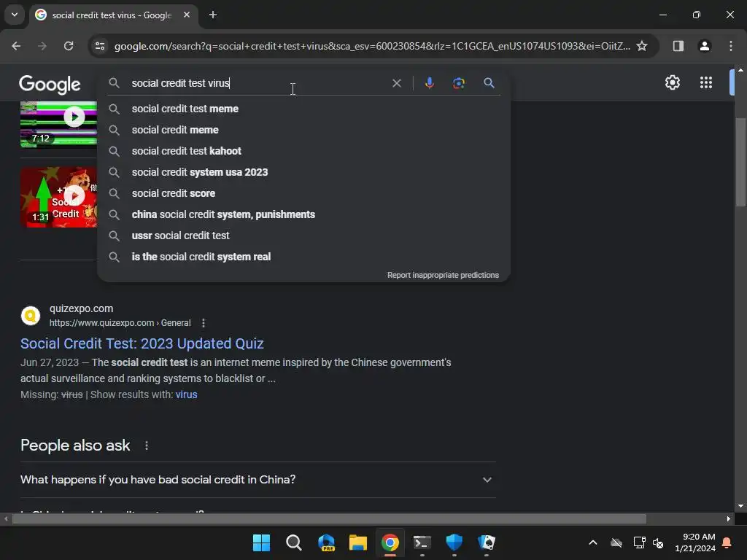Open Chrome side panel

point(678,46)
